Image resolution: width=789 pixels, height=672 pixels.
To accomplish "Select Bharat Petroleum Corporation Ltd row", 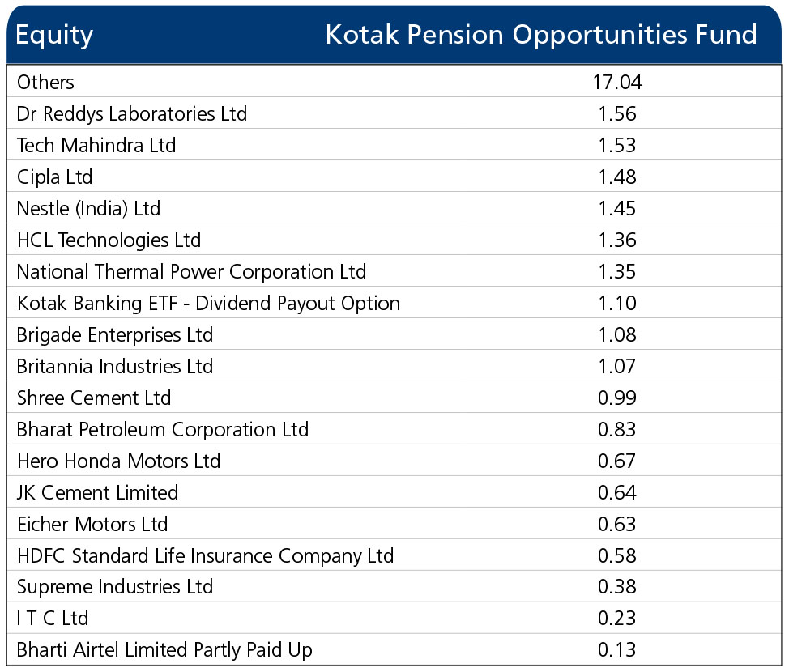I will point(163,429).
